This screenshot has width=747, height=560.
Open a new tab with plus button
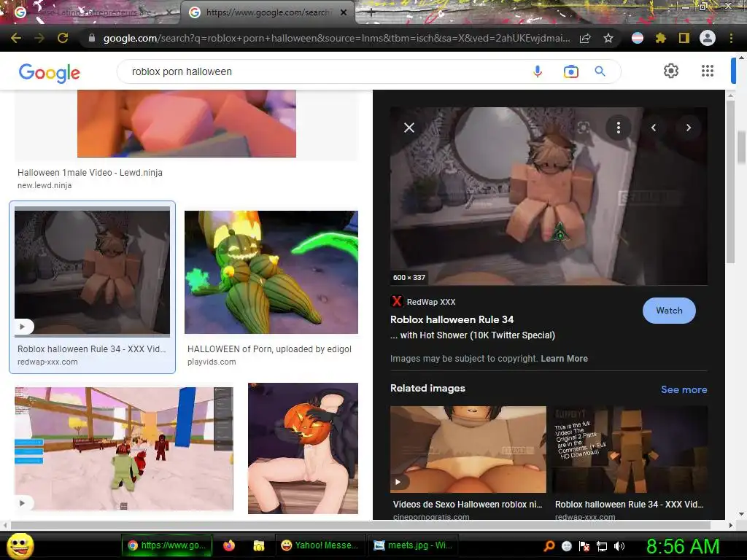click(371, 12)
